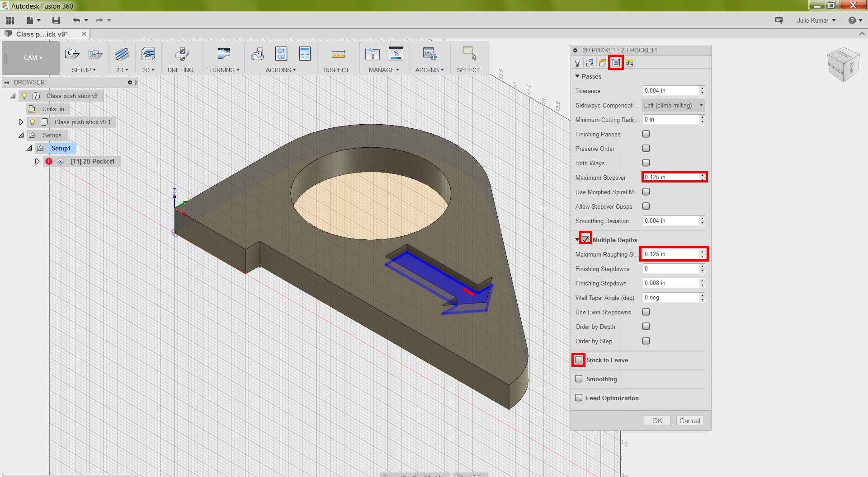
Task: Click the Drilling tool icon
Action: point(182,54)
